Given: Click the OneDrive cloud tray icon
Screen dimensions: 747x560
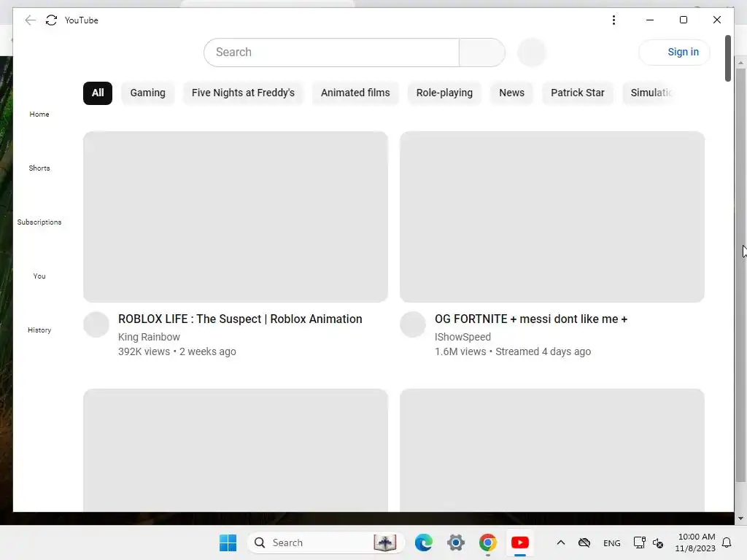Looking at the screenshot, I should click(x=584, y=542).
